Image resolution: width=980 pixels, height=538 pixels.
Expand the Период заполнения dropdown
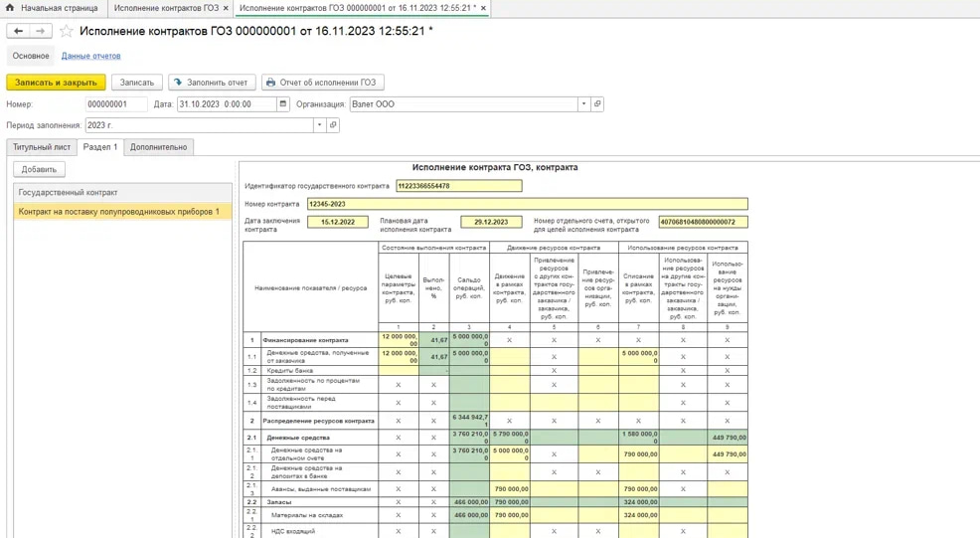pyautogui.click(x=319, y=125)
